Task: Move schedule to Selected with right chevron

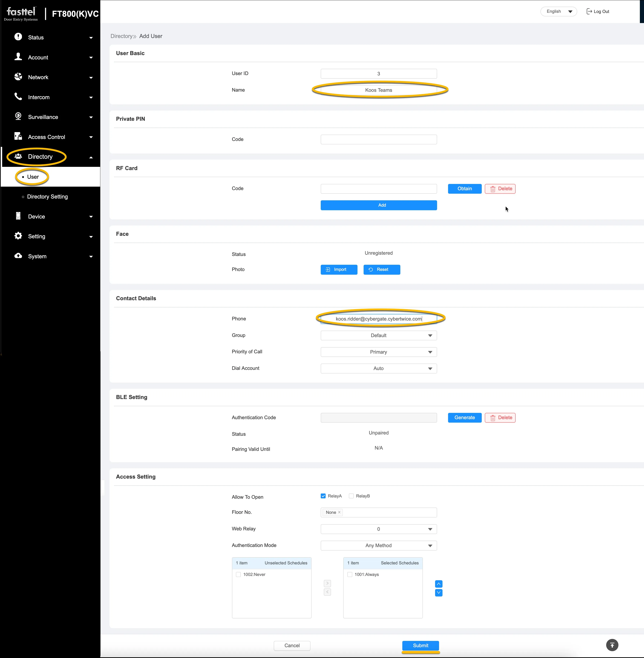Action: [327, 583]
